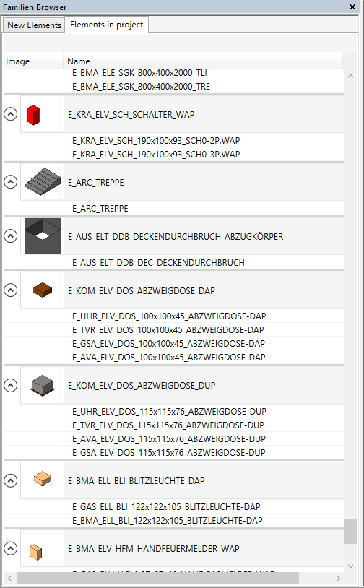Select E_KRA_ELV_SCH_190x100x93_SCH0-3P.WAP type
Viewport: 364px width, 588px height.
[x=156, y=154]
